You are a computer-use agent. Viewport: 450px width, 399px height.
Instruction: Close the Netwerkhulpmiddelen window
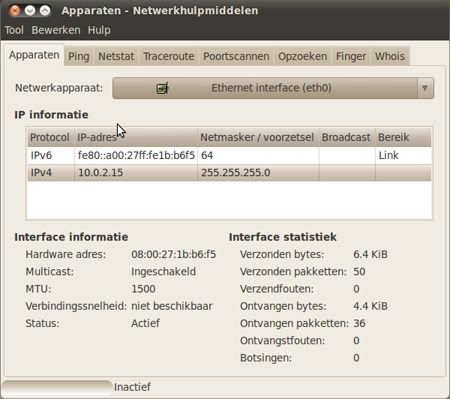(15, 11)
